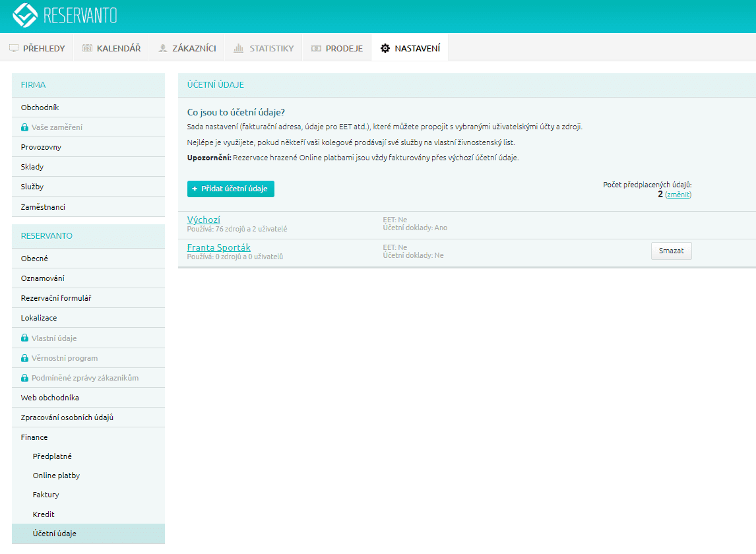This screenshot has width=756, height=554.
Task: Open Faktury in the Finance submenu
Action: click(x=46, y=495)
